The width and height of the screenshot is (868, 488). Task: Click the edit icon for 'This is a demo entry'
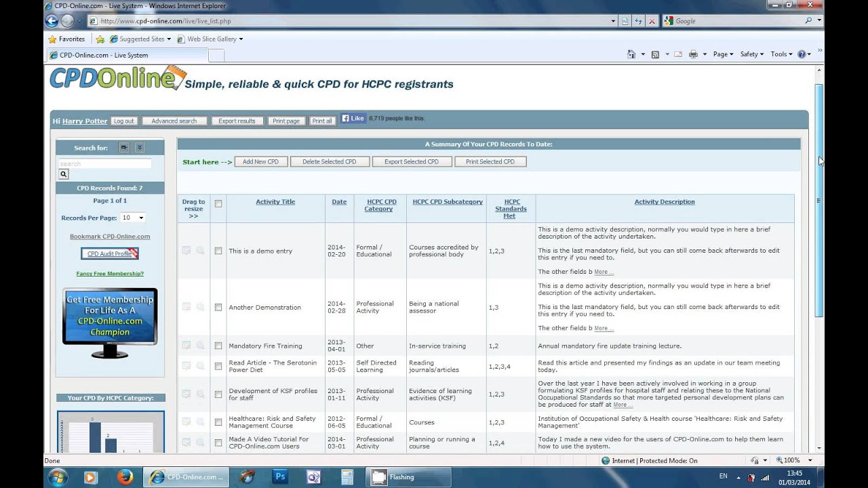186,251
